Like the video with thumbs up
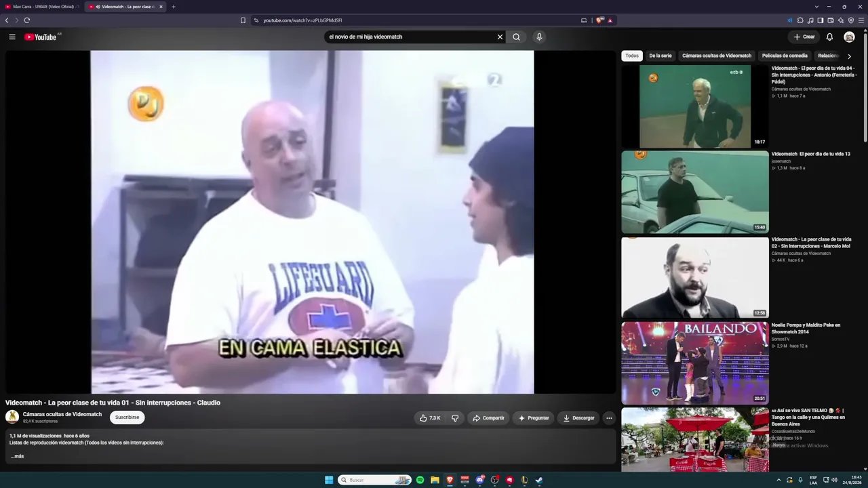The height and width of the screenshot is (488, 868). pyautogui.click(x=430, y=418)
